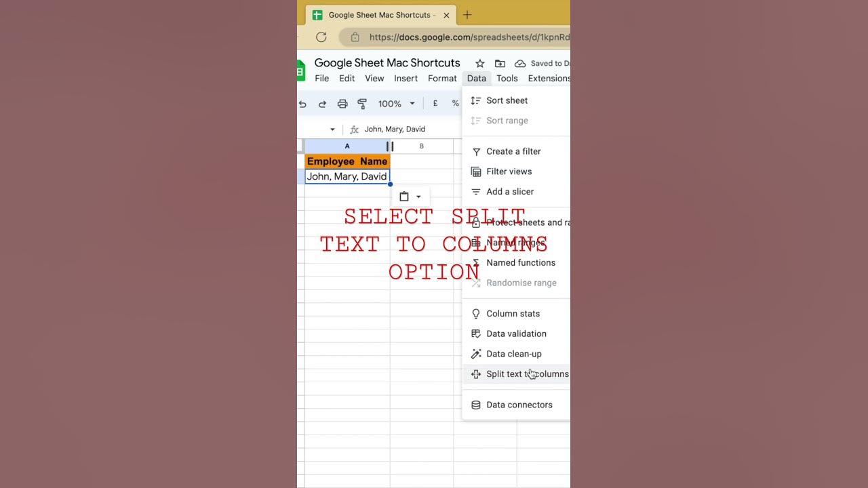Open the name box dropdown arrow
868x488 pixels.
(332, 129)
